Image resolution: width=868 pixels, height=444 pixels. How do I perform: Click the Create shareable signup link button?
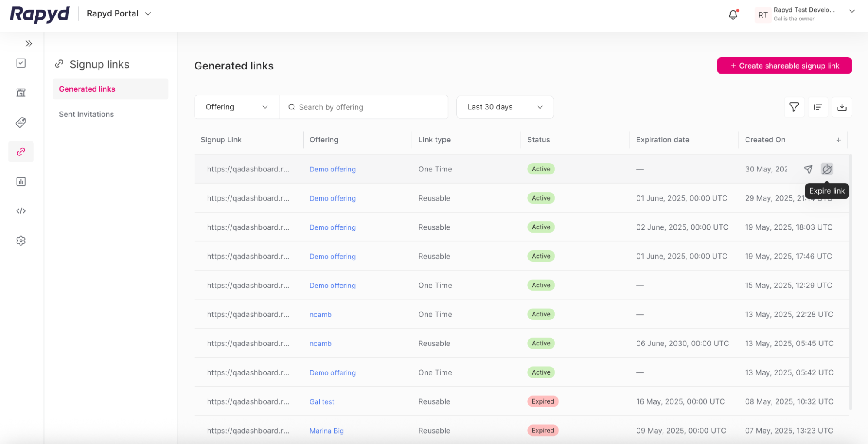click(x=784, y=66)
